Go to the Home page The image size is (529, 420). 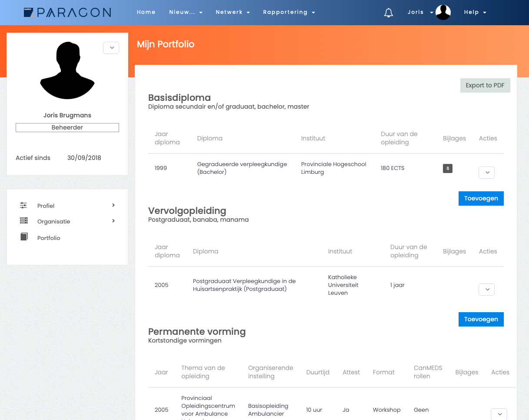[146, 12]
